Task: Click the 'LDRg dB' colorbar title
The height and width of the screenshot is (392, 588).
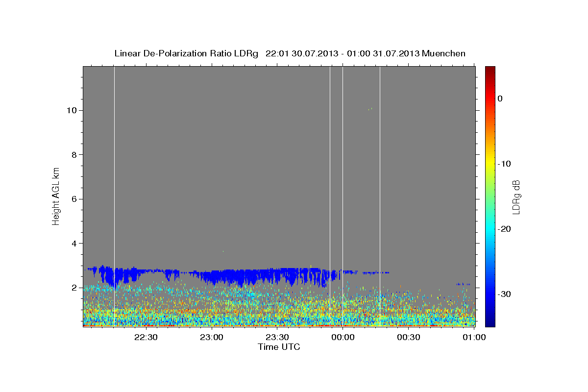Action: coord(516,197)
